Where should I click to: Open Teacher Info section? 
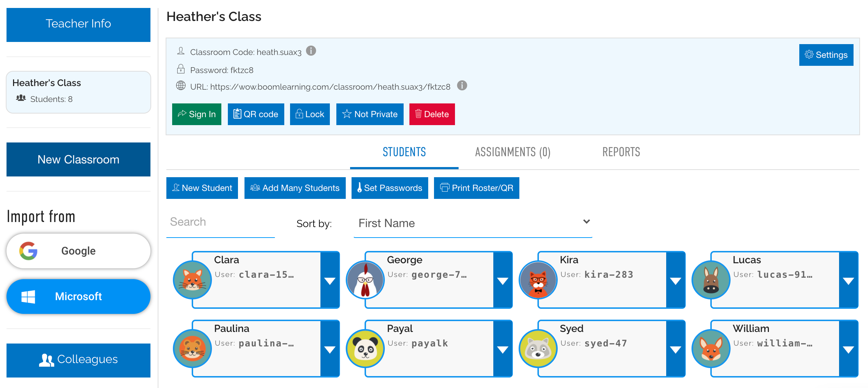(78, 25)
